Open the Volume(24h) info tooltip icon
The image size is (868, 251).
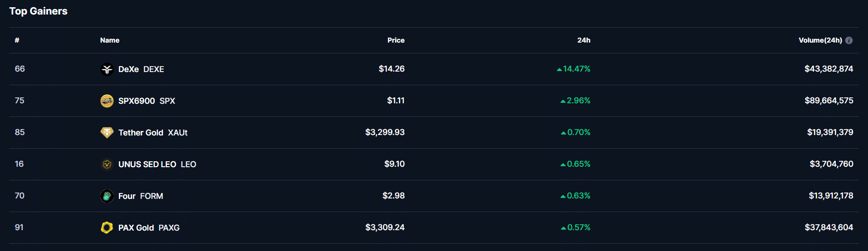[849, 40]
